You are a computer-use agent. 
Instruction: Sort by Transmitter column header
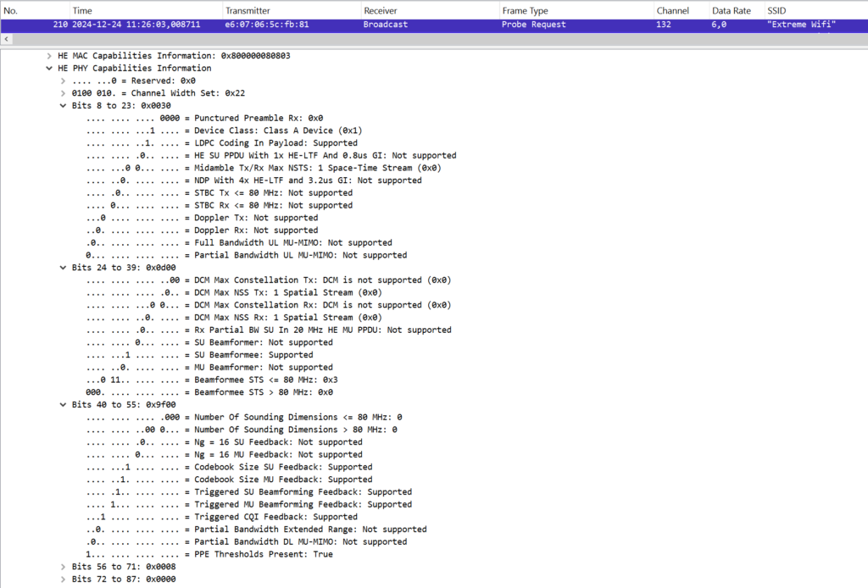[x=292, y=10]
